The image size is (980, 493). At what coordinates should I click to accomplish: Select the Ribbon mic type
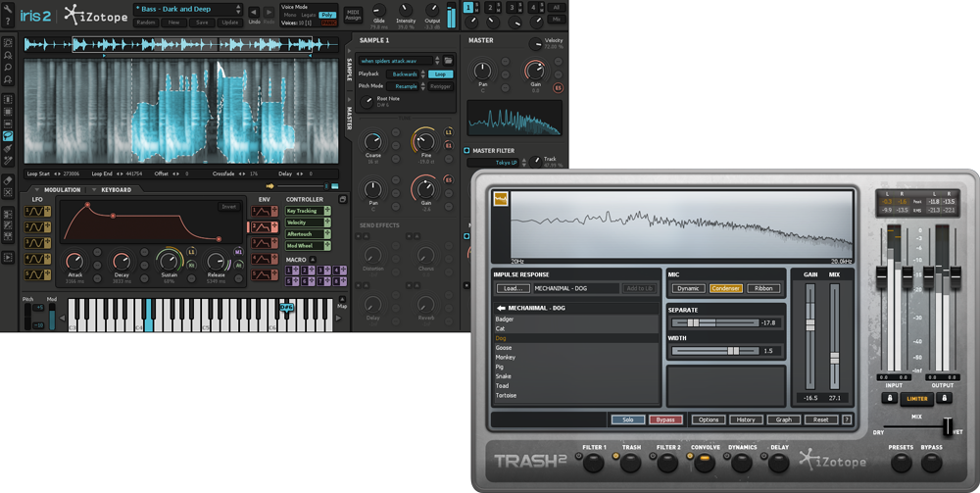763,289
